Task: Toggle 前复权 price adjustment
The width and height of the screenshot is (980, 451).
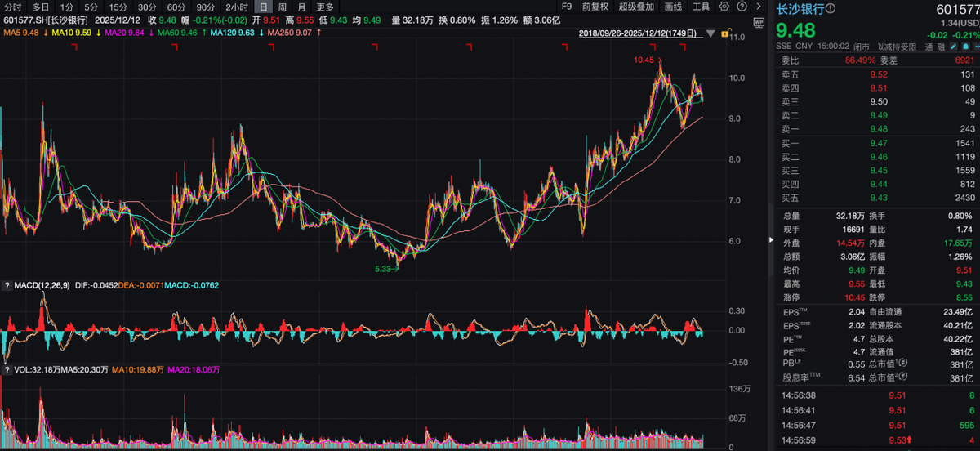Action: click(595, 7)
